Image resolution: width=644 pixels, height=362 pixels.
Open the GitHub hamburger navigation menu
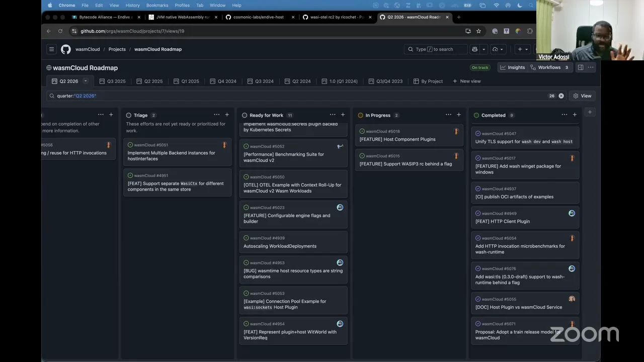[51, 49]
